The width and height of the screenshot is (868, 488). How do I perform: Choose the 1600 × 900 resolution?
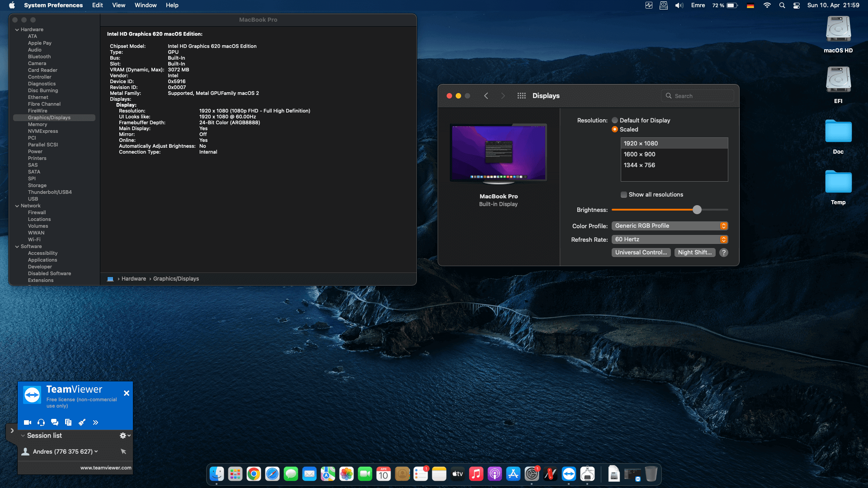click(x=674, y=155)
